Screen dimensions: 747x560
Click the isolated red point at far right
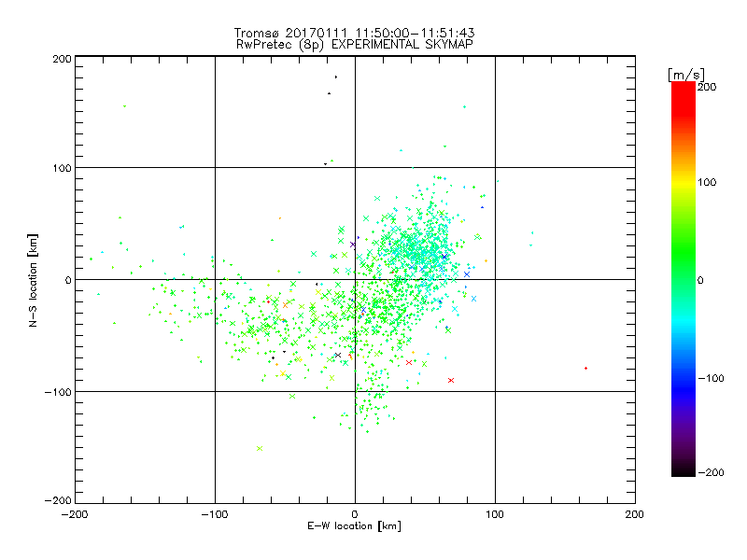586,368
